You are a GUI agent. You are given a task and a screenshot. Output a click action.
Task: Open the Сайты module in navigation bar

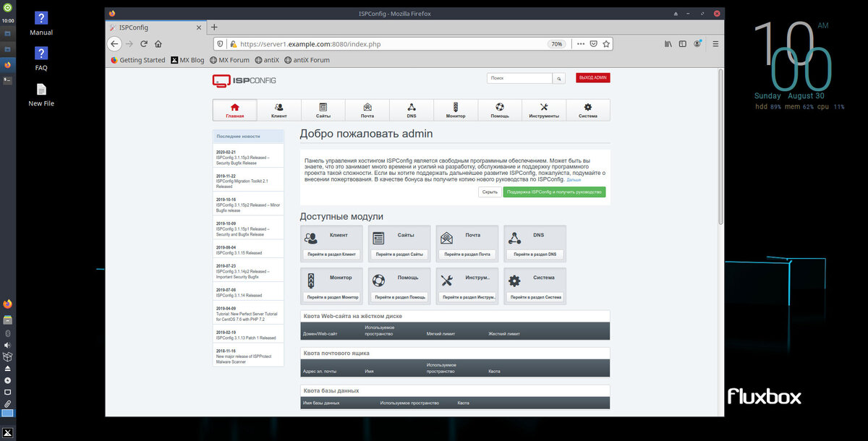click(323, 110)
